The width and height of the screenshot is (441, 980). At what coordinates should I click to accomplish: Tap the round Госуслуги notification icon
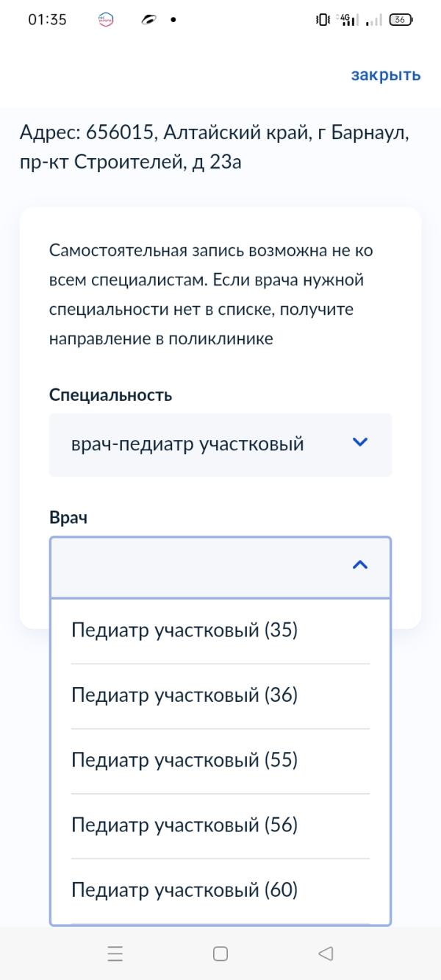point(106,20)
